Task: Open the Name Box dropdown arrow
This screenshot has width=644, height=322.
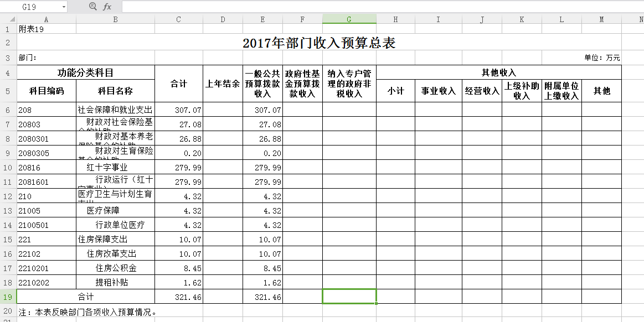Action: tap(64, 7)
